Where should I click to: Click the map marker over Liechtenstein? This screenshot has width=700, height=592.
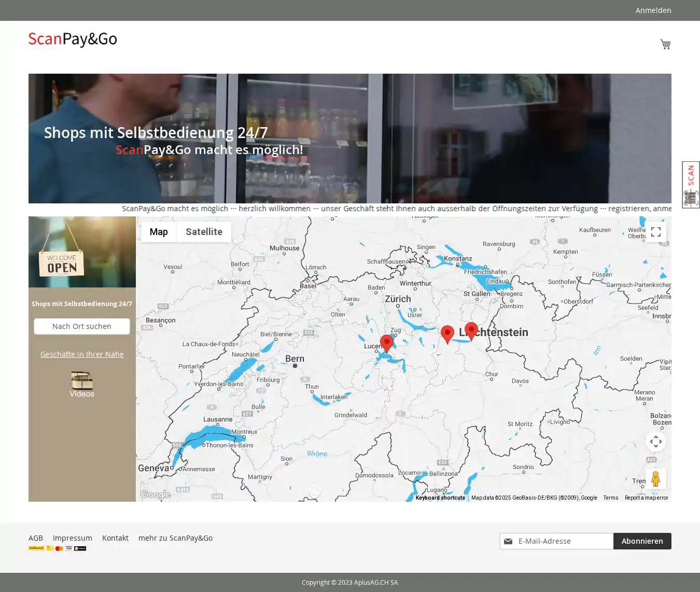(471, 330)
